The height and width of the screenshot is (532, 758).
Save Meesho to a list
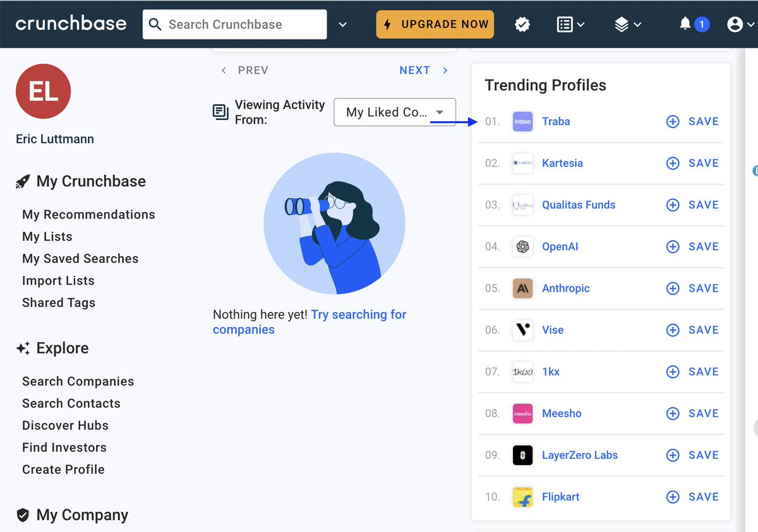(x=693, y=413)
